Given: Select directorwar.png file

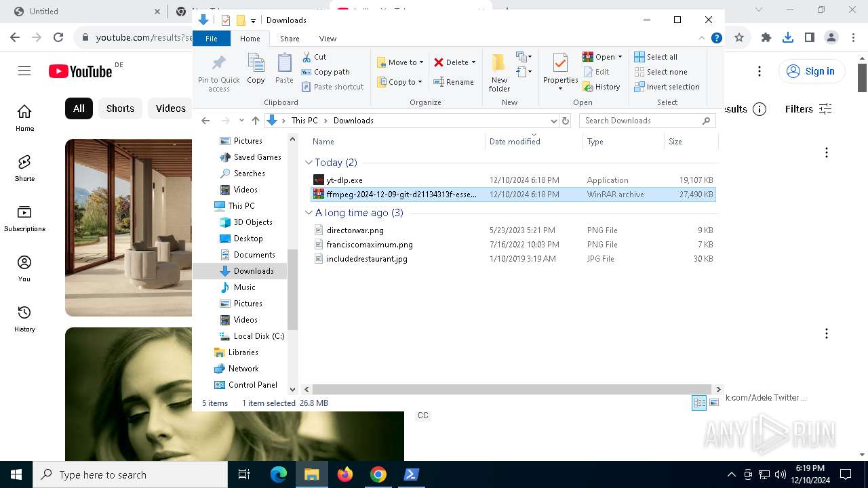Looking at the screenshot, I should 513,230.
